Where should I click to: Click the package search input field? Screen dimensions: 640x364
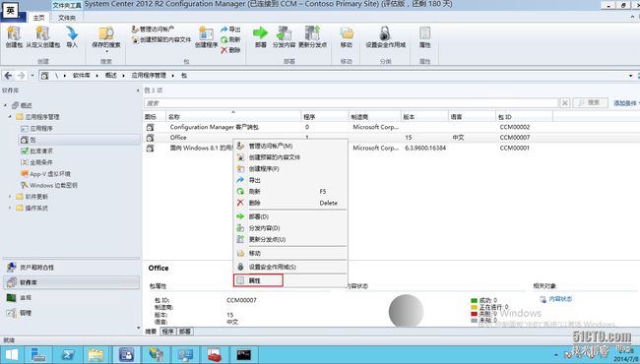point(352,103)
